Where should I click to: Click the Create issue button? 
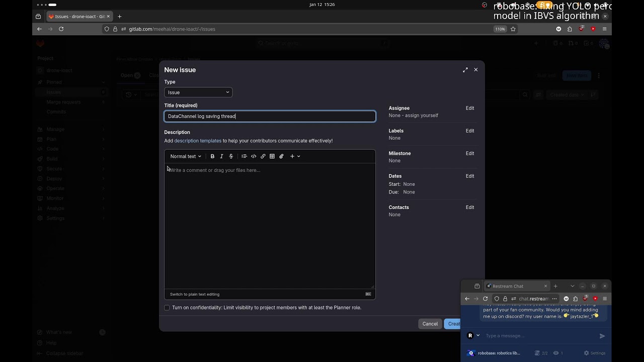(x=452, y=324)
